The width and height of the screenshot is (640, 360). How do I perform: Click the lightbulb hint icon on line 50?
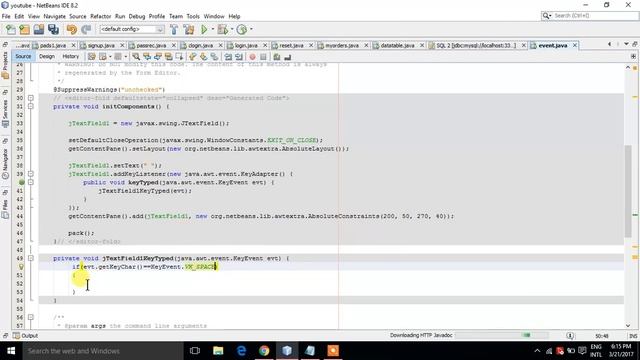click(21, 267)
